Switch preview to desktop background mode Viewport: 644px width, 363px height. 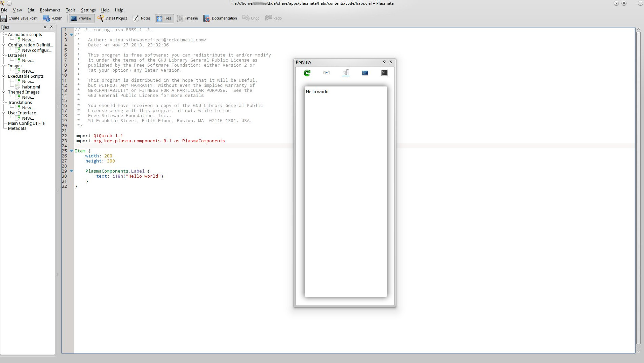365,73
